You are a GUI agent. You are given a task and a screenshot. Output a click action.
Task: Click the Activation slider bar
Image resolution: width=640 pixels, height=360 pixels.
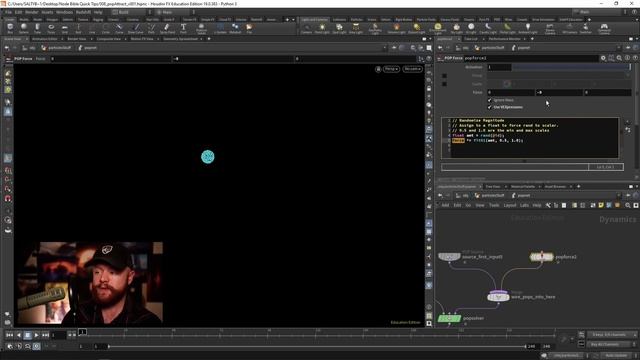click(571, 67)
